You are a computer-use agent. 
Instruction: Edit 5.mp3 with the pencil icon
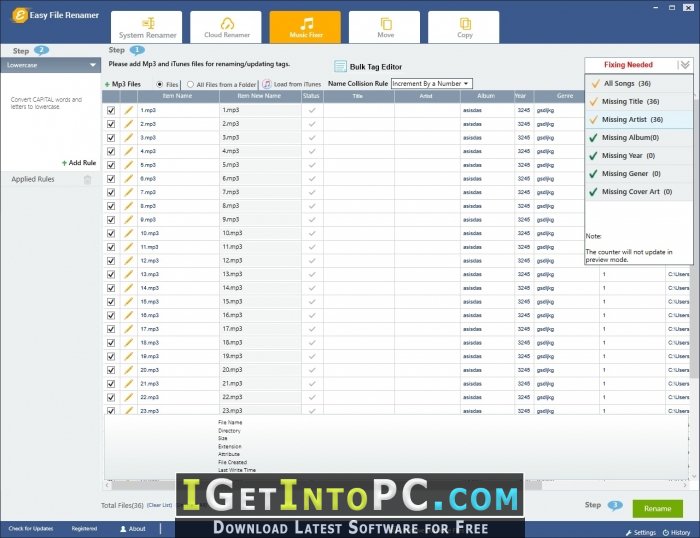tap(129, 165)
